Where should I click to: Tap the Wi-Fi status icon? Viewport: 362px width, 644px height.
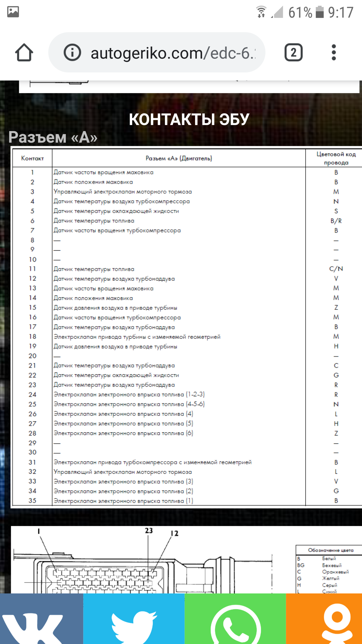[261, 12]
